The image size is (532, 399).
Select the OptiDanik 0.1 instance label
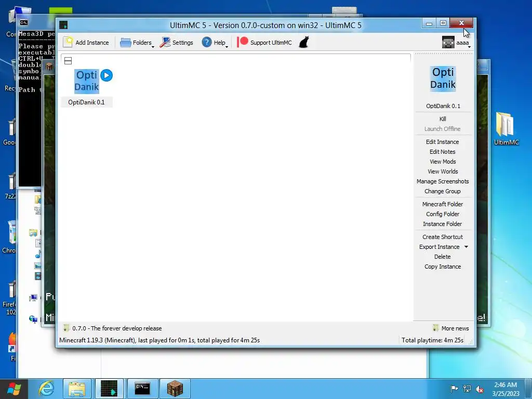pos(86,102)
